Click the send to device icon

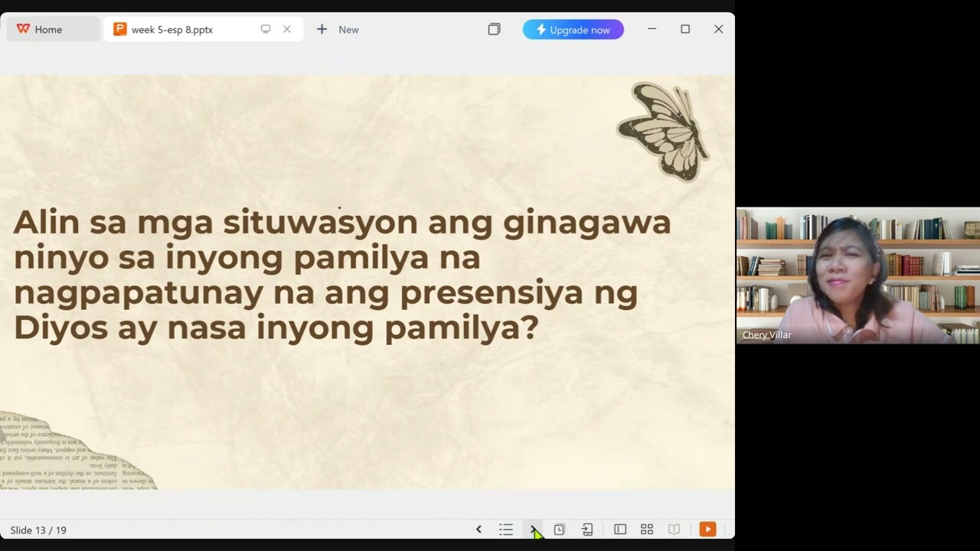tap(587, 530)
